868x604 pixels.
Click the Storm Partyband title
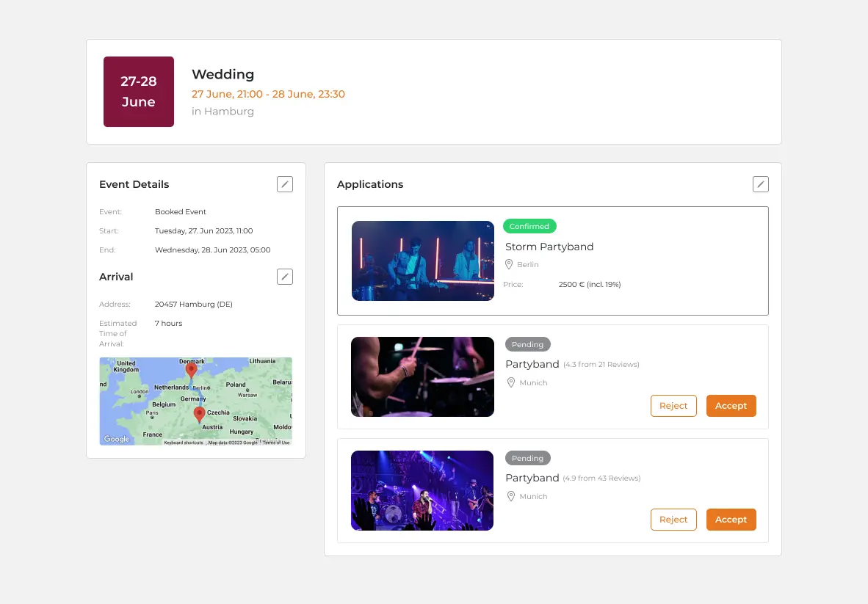point(549,247)
